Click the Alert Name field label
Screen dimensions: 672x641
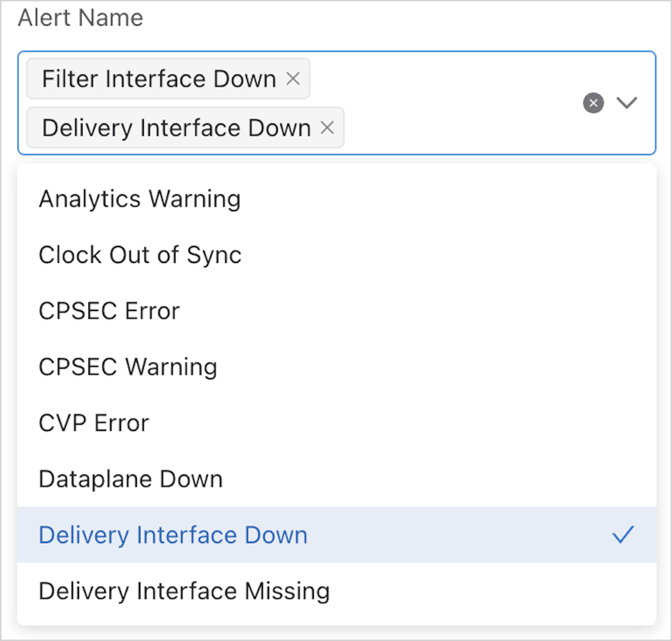coord(81,19)
